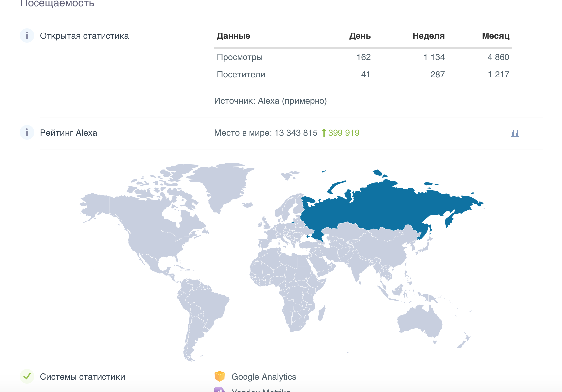Open the "Alexa (примерно)" source link
Image resolution: width=562 pixels, height=392 pixels.
292,101
